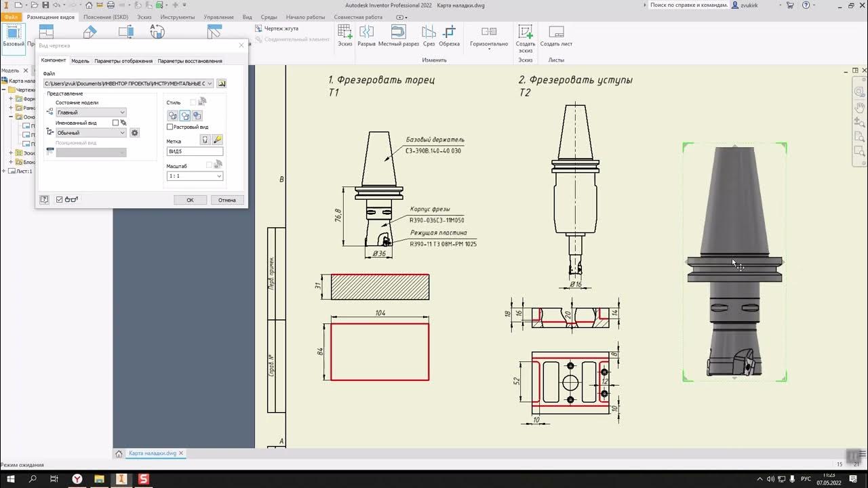Close the Карта наладки.dwg document tab
868x488 pixels.
[181, 453]
